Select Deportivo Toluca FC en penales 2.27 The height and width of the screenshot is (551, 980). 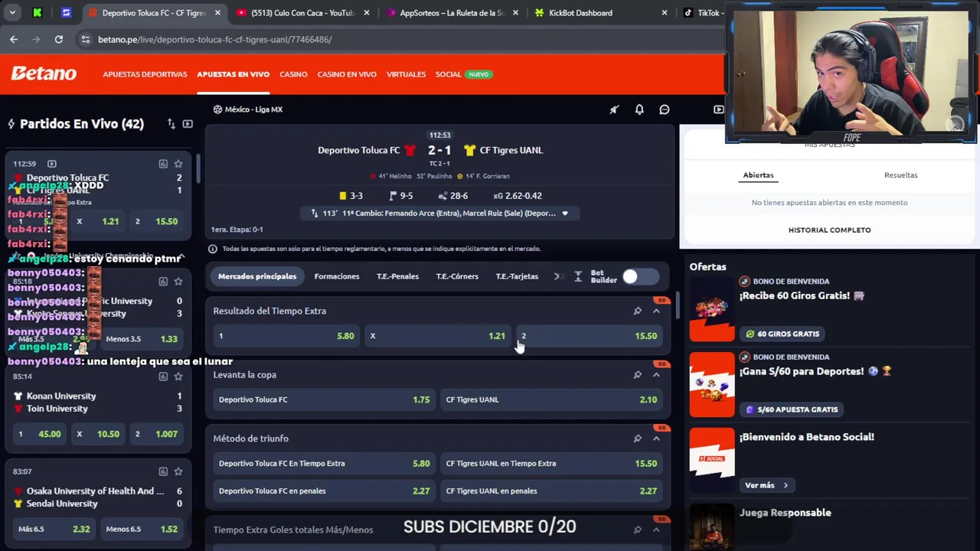[x=324, y=491]
